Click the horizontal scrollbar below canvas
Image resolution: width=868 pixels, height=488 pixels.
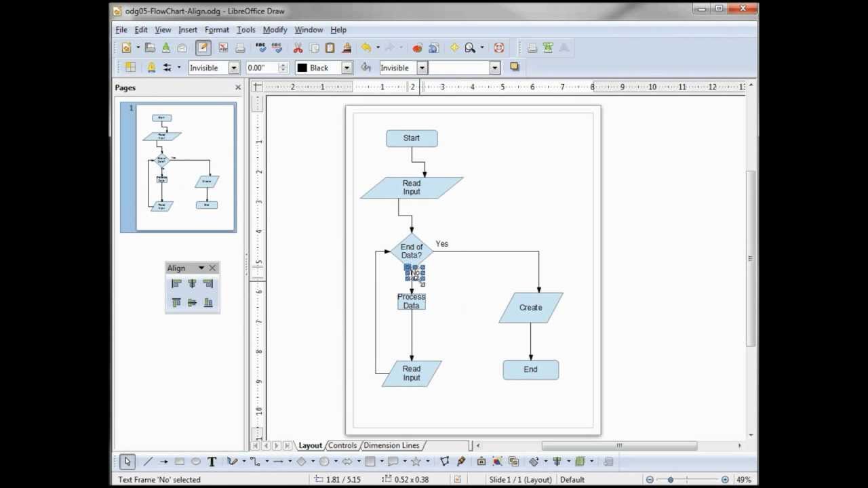[x=618, y=445]
